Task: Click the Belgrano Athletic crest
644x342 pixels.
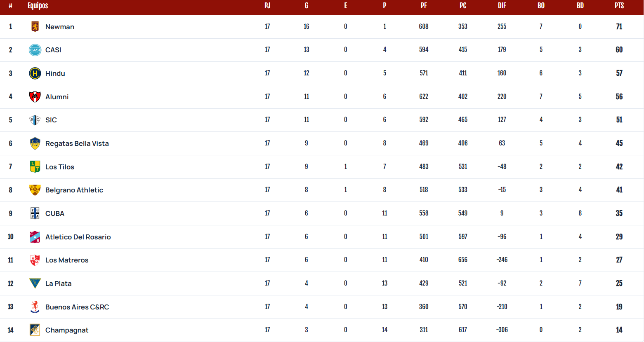Action: point(35,190)
